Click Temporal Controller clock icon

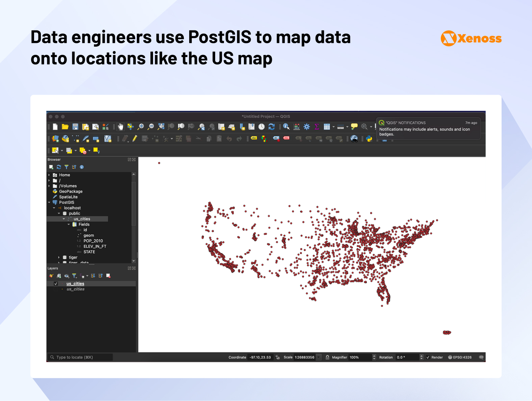pyautogui.click(x=261, y=127)
